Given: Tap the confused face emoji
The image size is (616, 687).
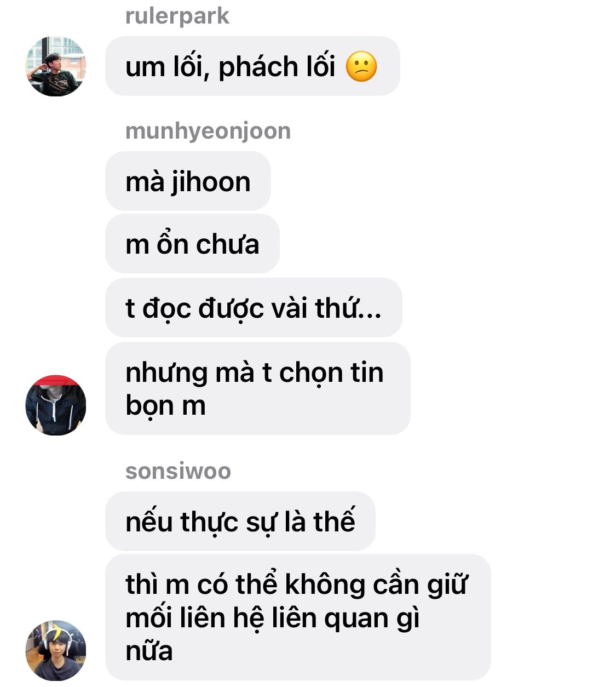Looking at the screenshot, I should pos(361,67).
